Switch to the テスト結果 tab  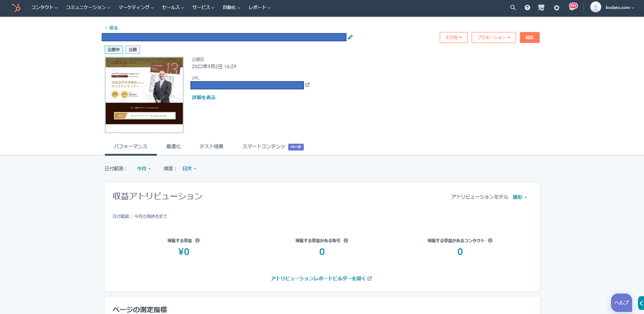pyautogui.click(x=212, y=146)
